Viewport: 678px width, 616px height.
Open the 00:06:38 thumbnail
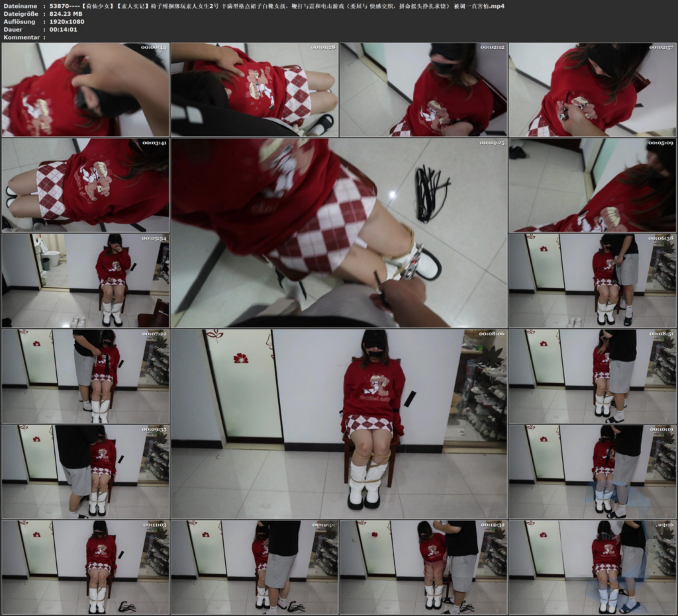[593, 281]
